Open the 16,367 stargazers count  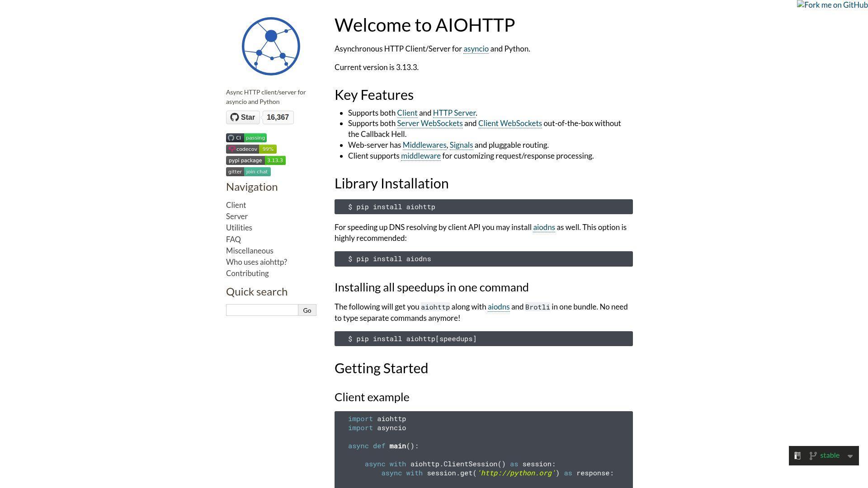(x=278, y=117)
